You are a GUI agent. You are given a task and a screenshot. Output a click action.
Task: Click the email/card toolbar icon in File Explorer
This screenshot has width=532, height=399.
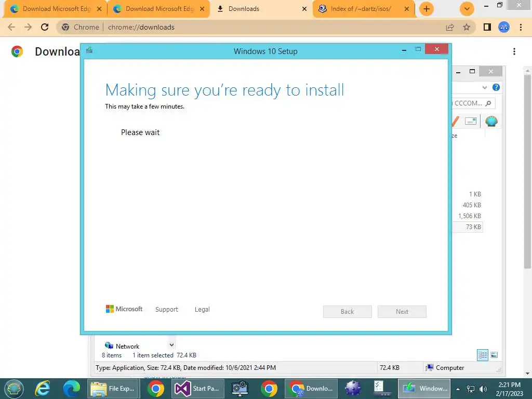click(x=471, y=121)
